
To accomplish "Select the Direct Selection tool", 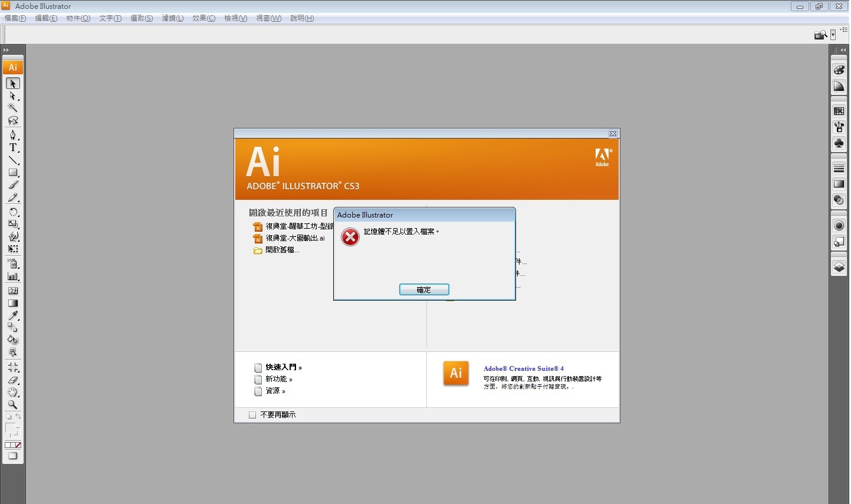I will pos(13,95).
